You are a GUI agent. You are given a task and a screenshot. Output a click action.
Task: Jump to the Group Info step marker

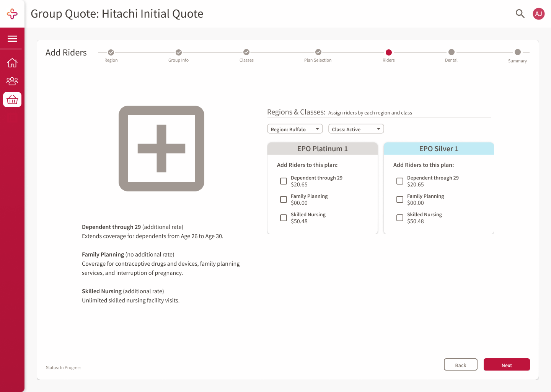coord(179,52)
